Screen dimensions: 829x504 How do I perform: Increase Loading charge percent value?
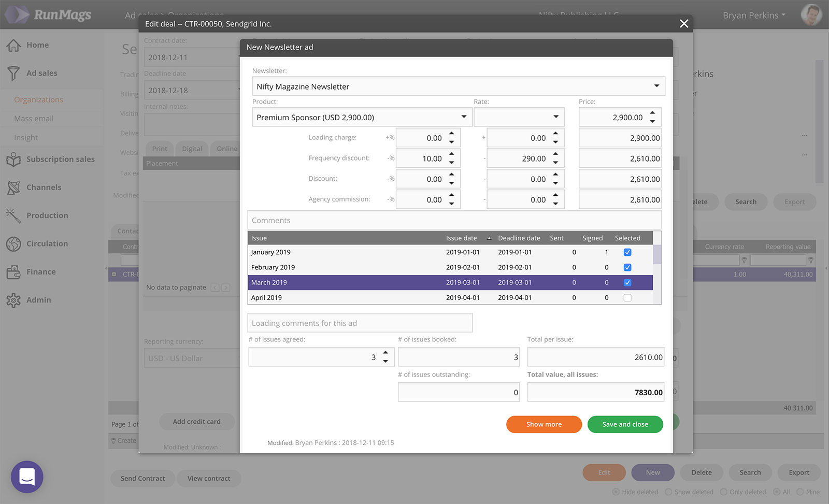pos(452,134)
